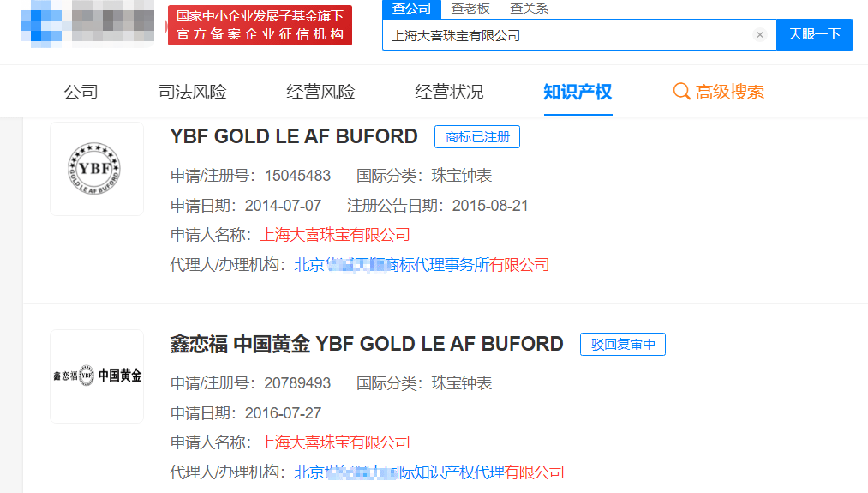The height and width of the screenshot is (493, 868).
Task: Select 珠宝钟表 class in the second trademark
Action: tap(462, 382)
